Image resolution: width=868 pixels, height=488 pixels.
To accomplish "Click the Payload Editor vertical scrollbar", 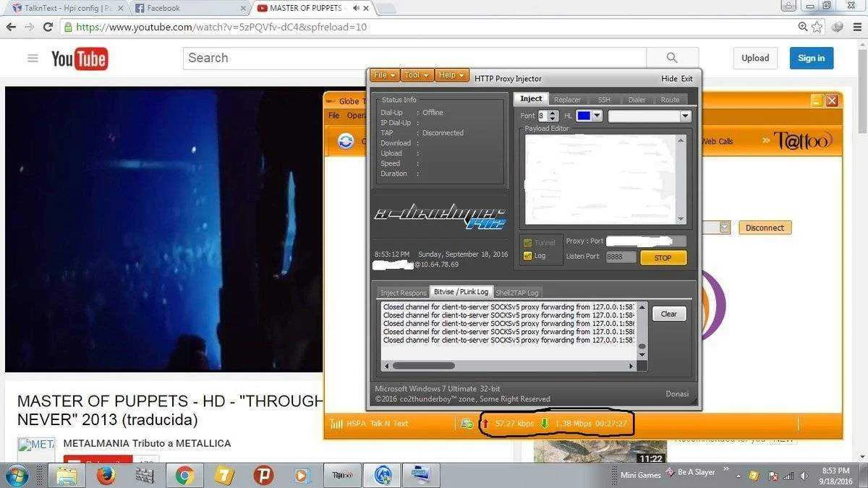I will tap(681, 180).
